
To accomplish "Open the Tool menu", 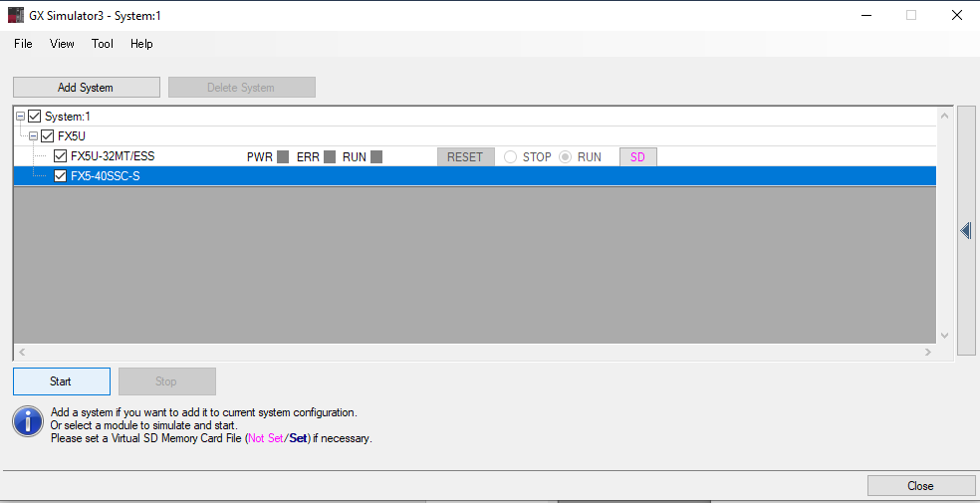I will [x=103, y=44].
